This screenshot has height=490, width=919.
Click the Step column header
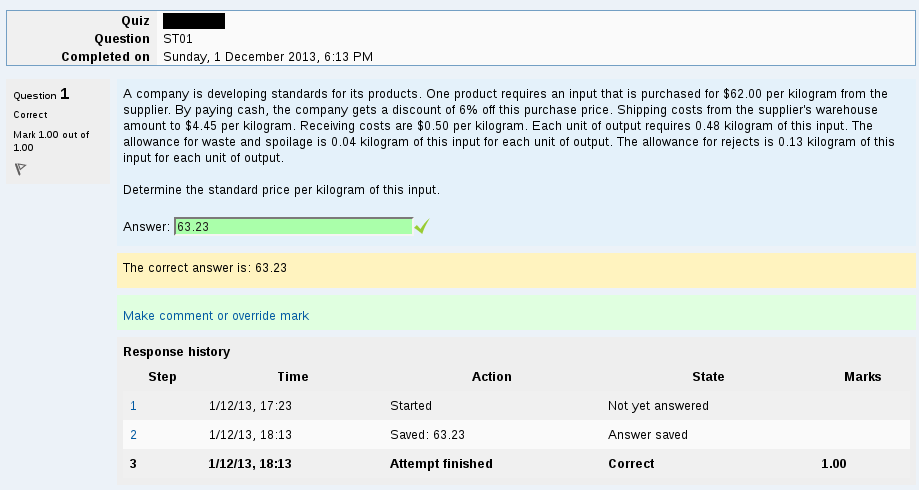pos(162,377)
